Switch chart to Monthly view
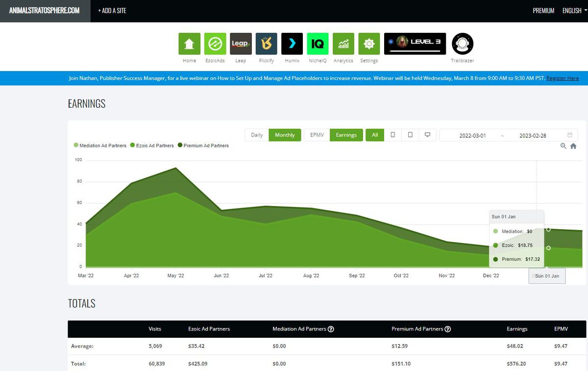588x371 pixels. coord(285,135)
